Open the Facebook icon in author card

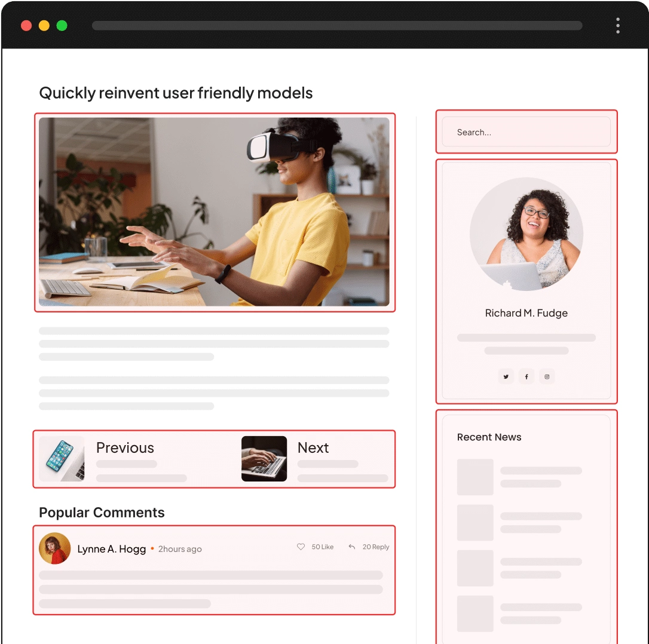526,376
